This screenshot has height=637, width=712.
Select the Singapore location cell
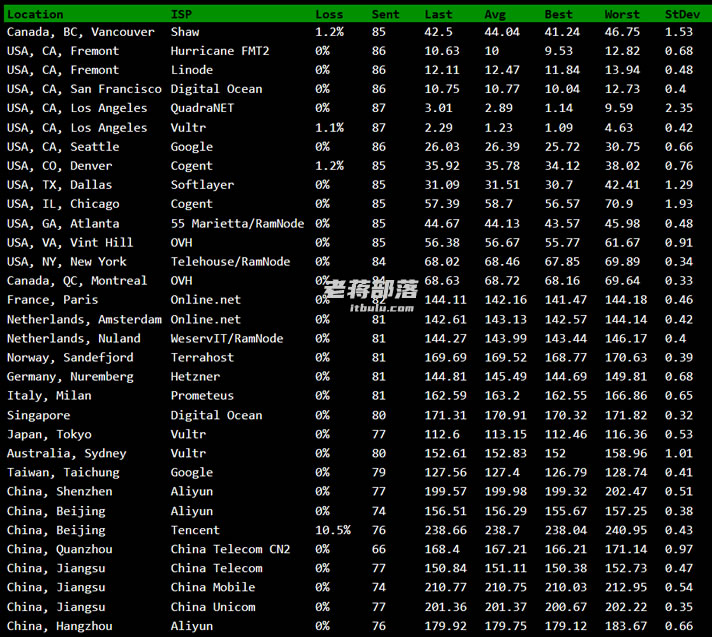tap(39, 415)
